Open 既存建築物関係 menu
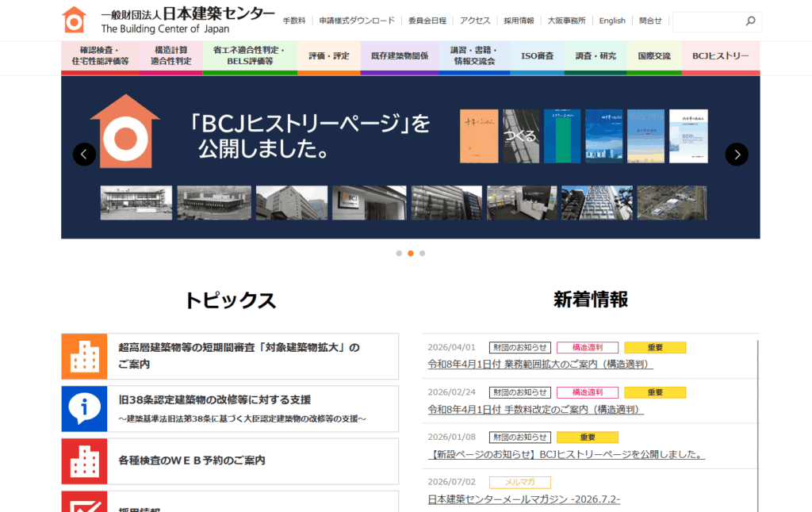Viewport: 812px width, 512px height. (400, 56)
